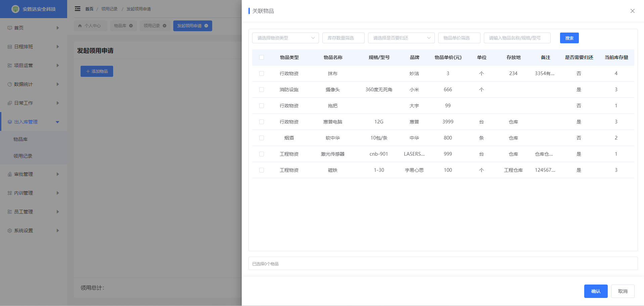Check the select-all checkbox in table header
Screen dimensions: 644x306
pyautogui.click(x=262, y=57)
